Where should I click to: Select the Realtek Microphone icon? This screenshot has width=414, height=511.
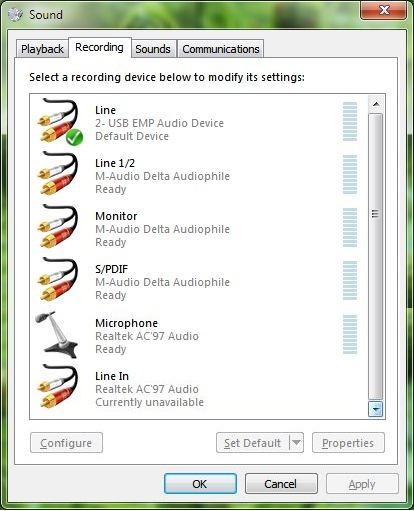[57, 335]
